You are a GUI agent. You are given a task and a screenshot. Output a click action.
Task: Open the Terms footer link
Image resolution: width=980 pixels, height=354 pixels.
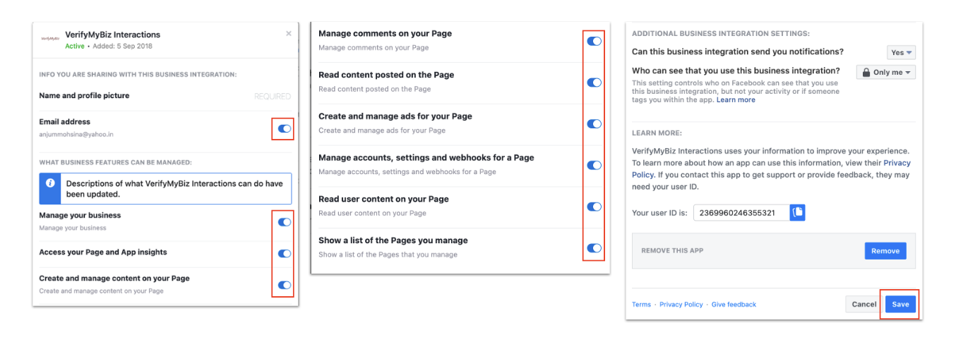tap(641, 305)
